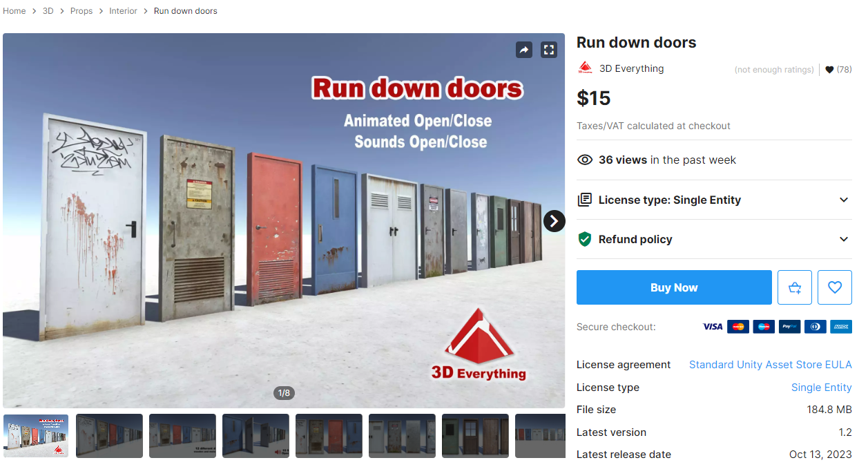Open fullscreen view of the preview image

click(x=549, y=50)
